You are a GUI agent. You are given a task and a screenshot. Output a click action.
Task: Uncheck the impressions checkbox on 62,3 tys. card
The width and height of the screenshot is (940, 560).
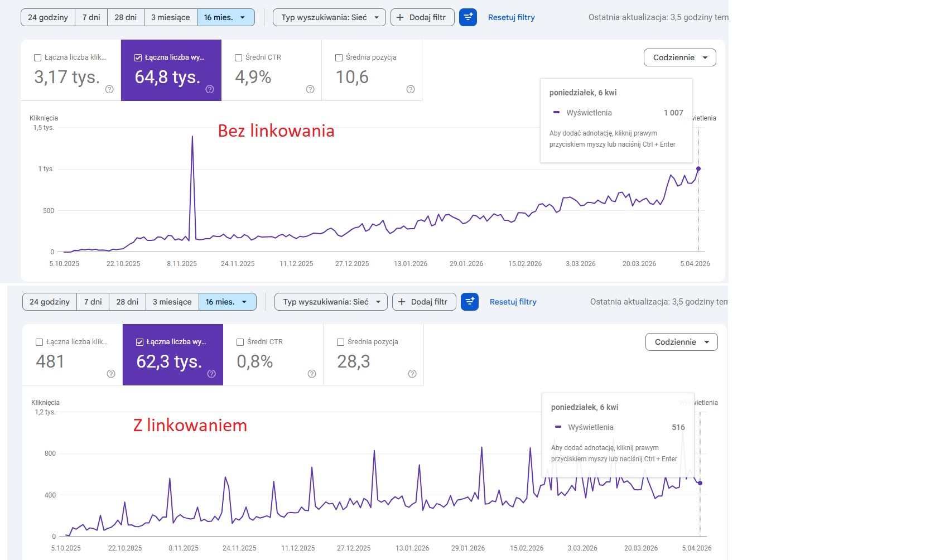point(140,342)
